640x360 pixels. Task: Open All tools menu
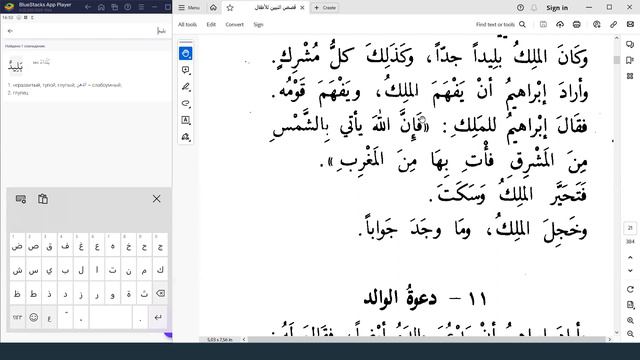pyautogui.click(x=187, y=24)
